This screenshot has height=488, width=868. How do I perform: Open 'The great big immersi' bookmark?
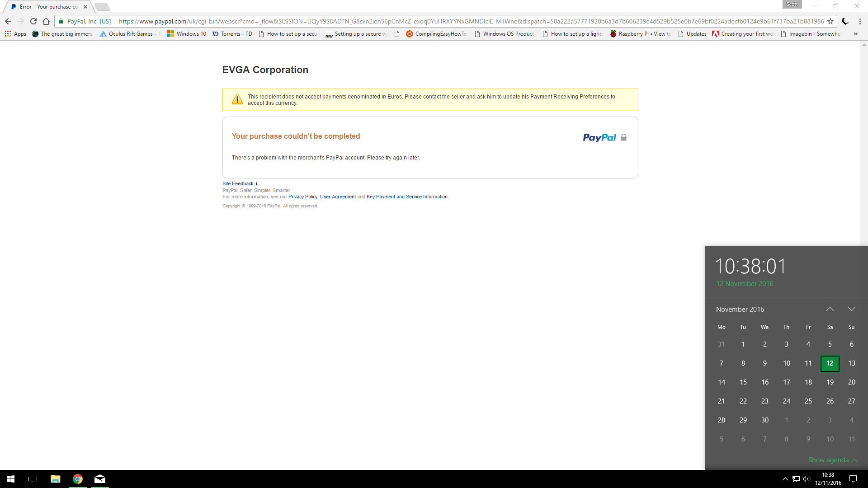click(x=62, y=34)
